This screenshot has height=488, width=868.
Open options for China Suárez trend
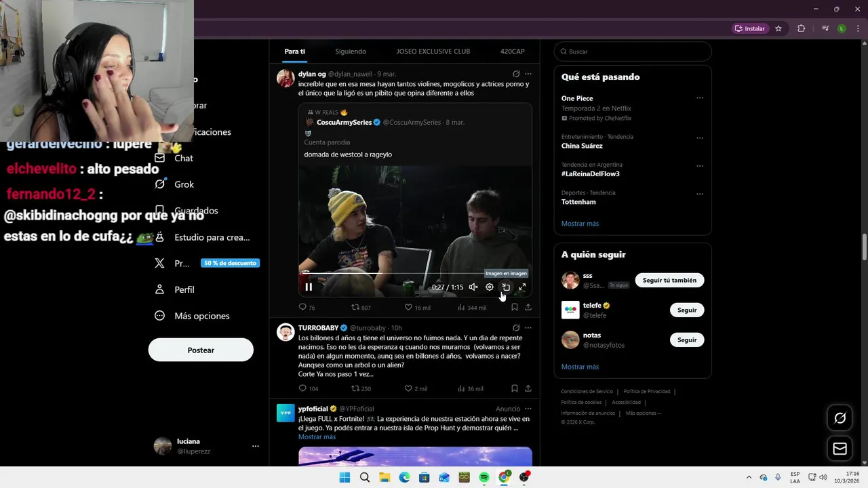(700, 138)
